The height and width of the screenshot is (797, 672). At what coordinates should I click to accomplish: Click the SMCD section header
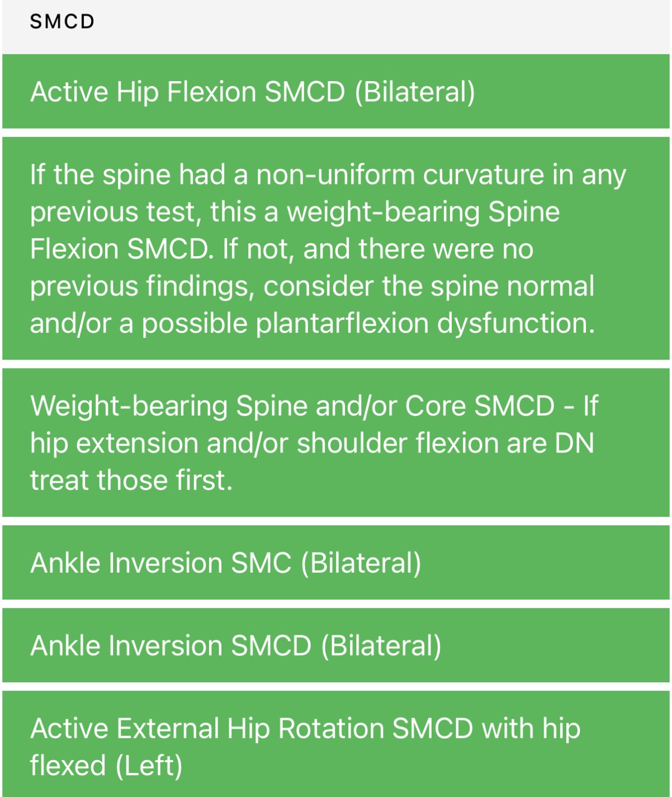point(62,22)
